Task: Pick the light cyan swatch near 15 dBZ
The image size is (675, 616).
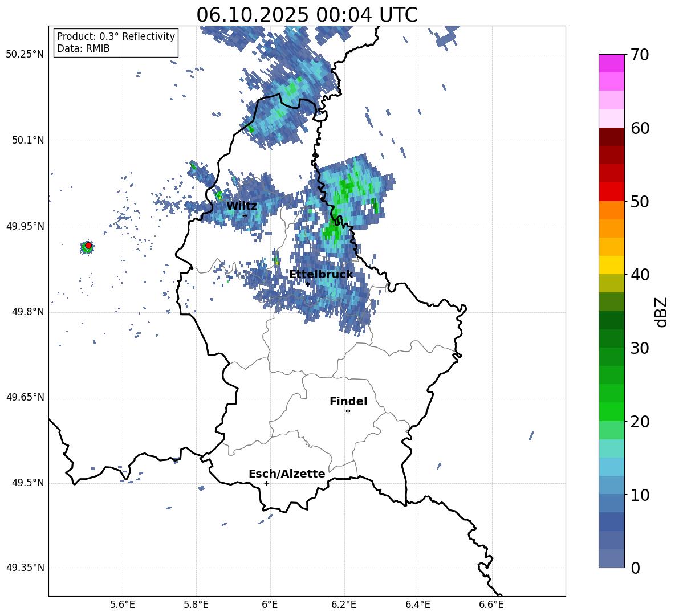Action: [611, 448]
